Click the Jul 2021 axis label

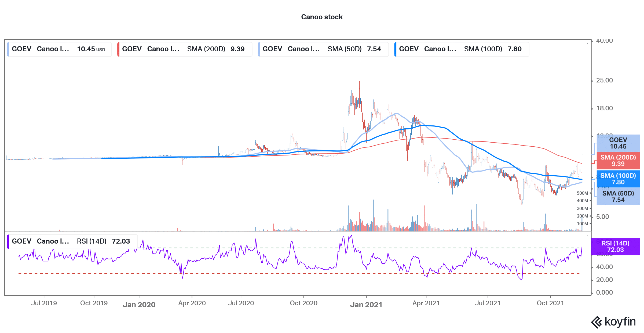point(488,303)
